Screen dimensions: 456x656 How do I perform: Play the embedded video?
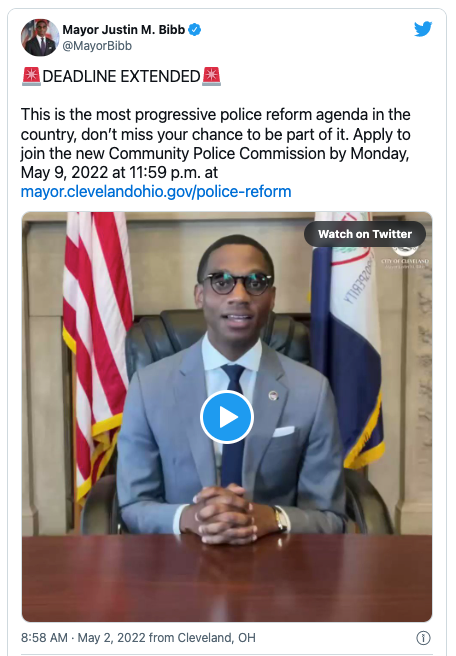pos(227,417)
